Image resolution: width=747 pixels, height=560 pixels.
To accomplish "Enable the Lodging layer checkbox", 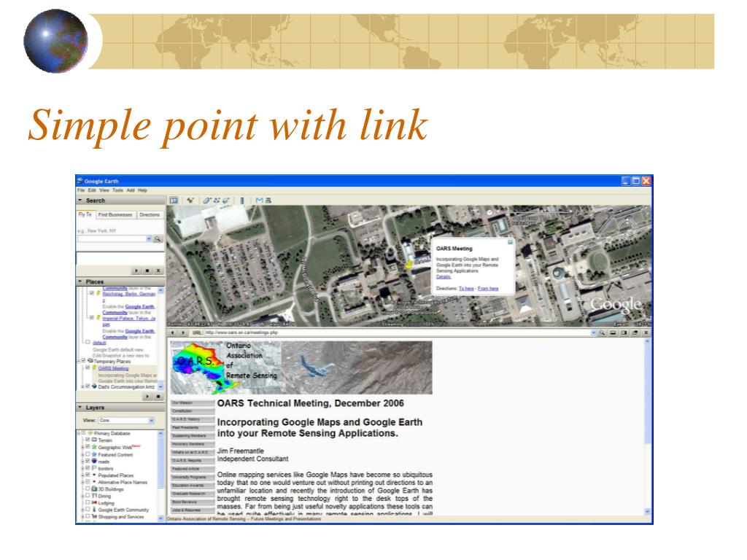I will coord(88,502).
